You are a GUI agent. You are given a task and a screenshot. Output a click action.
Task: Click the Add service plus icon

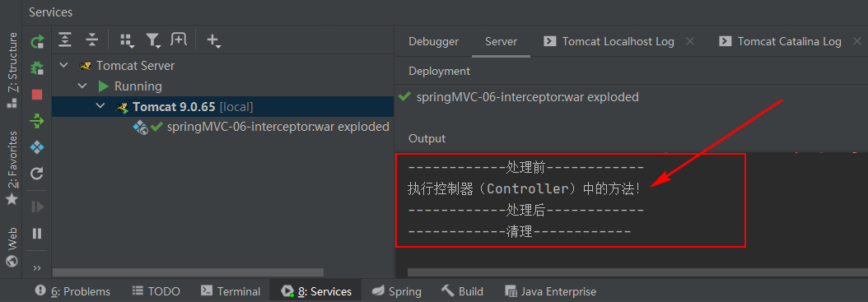213,39
